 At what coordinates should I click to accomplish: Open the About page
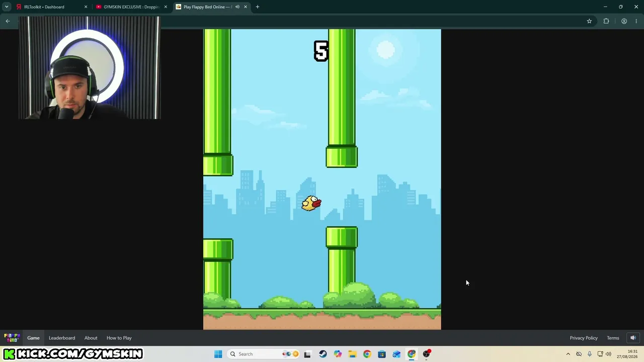91,338
